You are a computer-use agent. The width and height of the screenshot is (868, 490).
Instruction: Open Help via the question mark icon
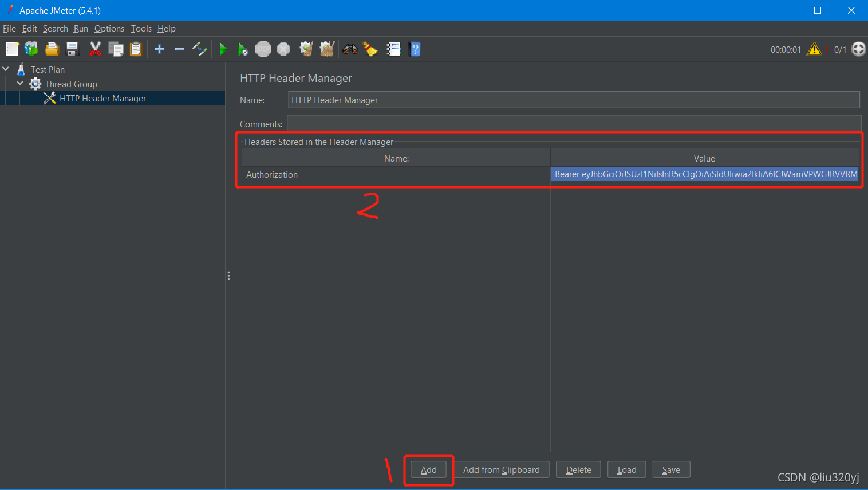point(415,49)
